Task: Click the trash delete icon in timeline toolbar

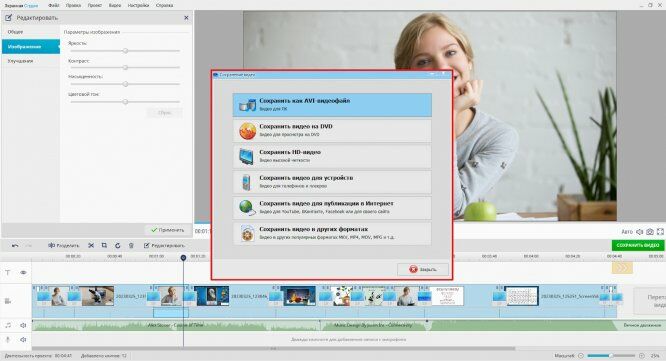Action: (131, 245)
